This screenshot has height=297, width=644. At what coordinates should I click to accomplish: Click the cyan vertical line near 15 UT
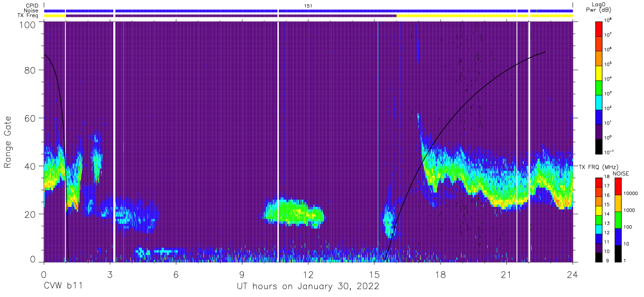[378, 141]
